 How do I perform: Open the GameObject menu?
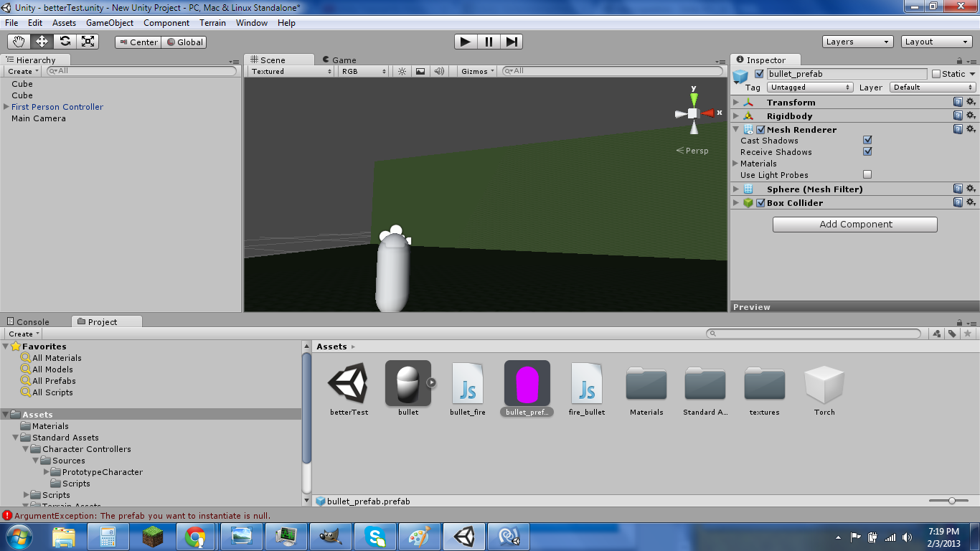(x=110, y=23)
